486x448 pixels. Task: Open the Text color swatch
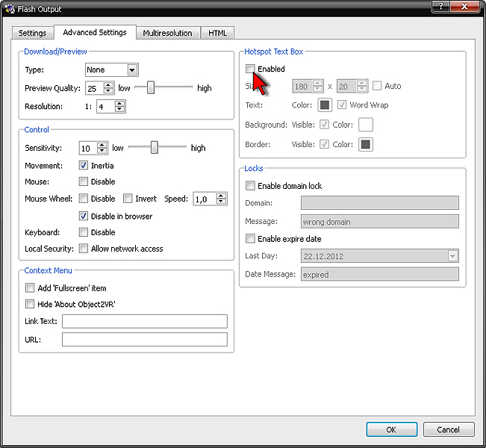click(x=325, y=105)
